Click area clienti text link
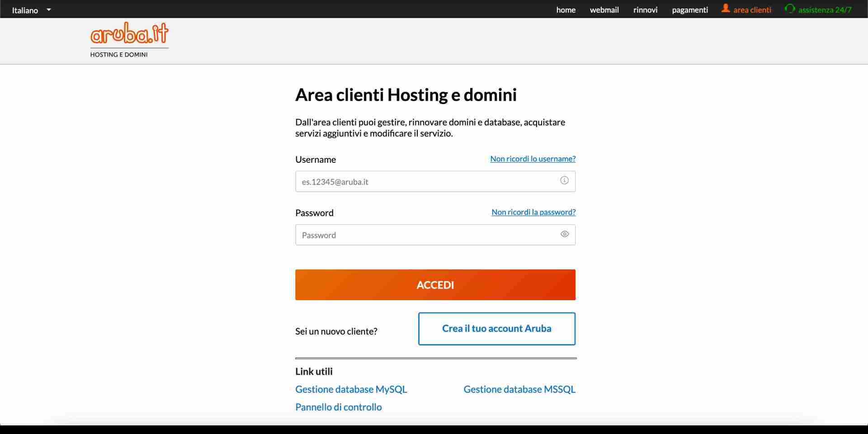The width and height of the screenshot is (868, 434). pyautogui.click(x=752, y=10)
